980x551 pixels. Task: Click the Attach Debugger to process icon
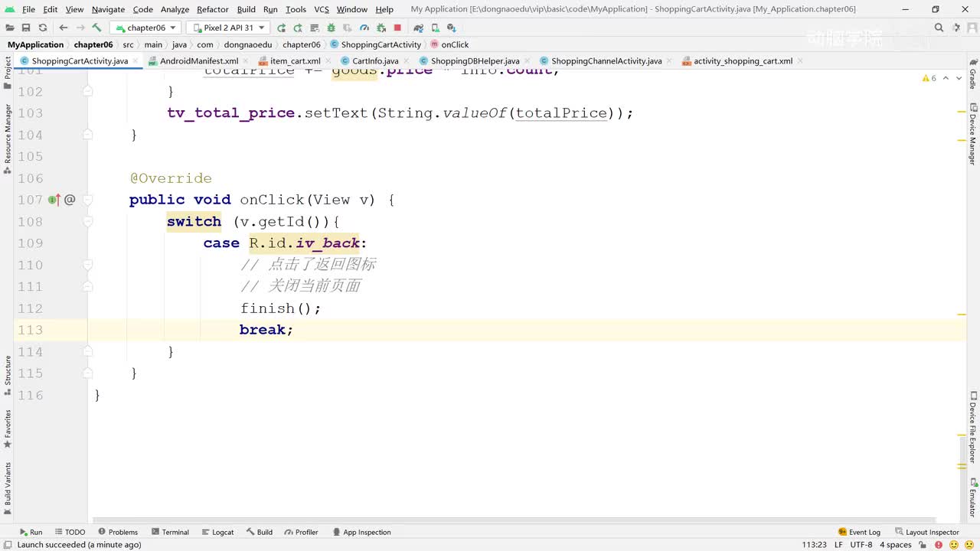pyautogui.click(x=381, y=28)
